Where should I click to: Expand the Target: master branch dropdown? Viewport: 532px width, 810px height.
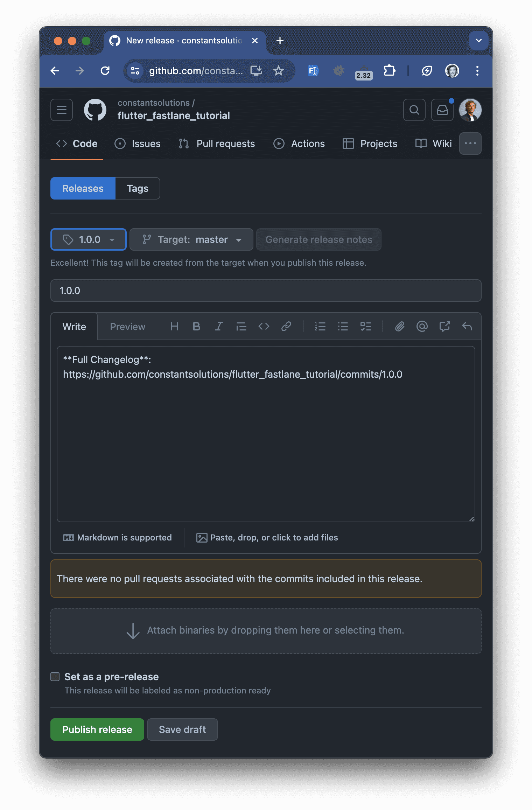191,239
